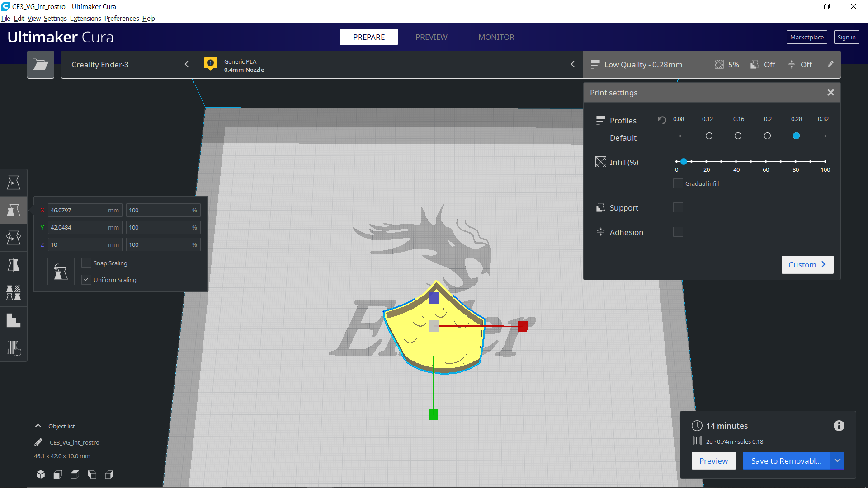Select the Slice/Layer view icon
868x488 pixels.
pos(431,37)
